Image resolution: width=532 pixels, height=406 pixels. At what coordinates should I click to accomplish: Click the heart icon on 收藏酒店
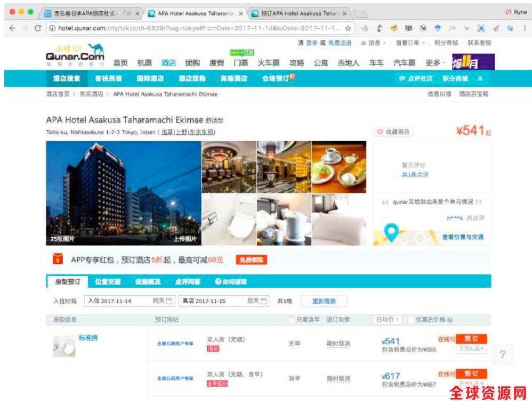point(380,132)
